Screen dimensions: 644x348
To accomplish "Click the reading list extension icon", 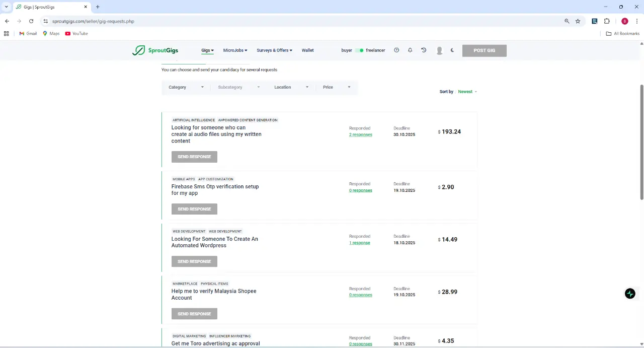I will [595, 21].
